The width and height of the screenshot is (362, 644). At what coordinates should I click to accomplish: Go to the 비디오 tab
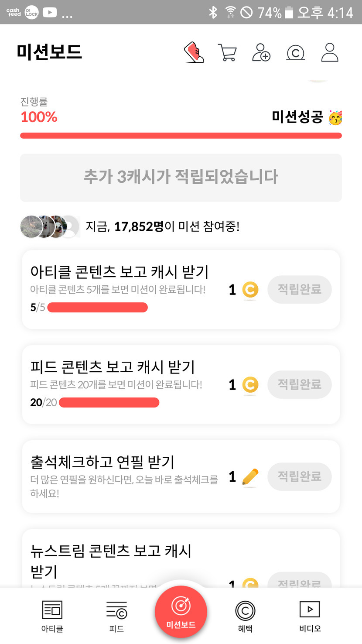coord(310,616)
